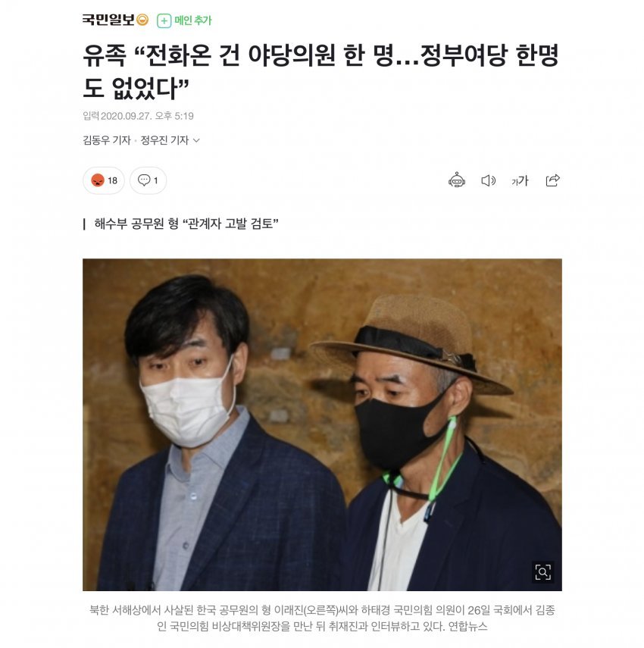
Task: Click the speech bubble comment icon
Action: (x=144, y=180)
